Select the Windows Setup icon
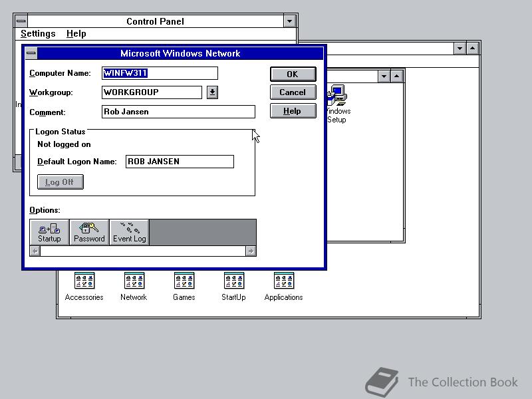The image size is (532, 399). click(x=338, y=104)
